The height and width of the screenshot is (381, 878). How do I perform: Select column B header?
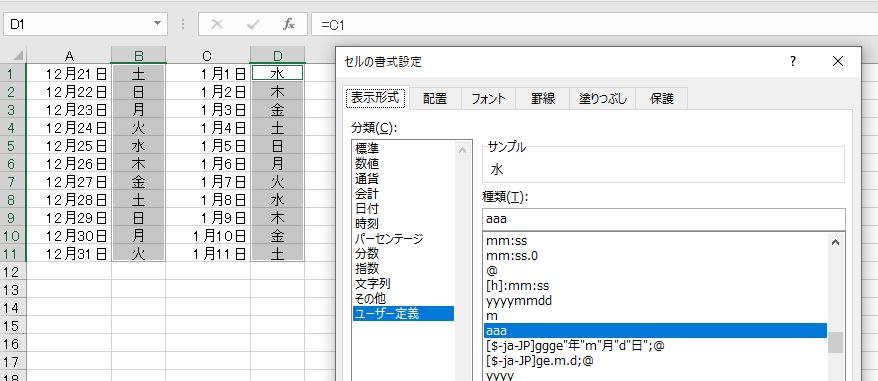tap(138, 55)
